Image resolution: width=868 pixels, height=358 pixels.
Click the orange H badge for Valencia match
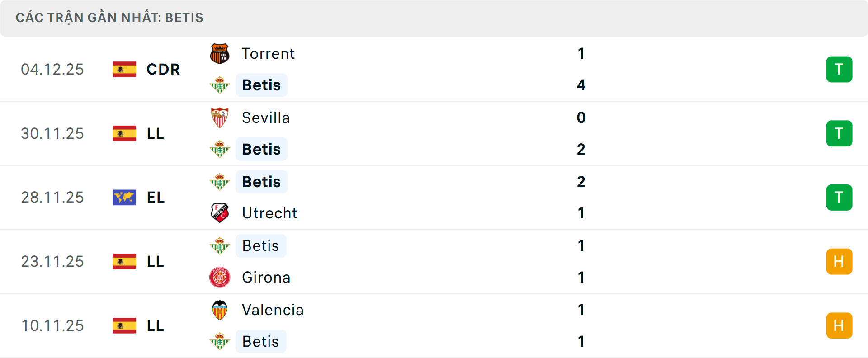(x=839, y=325)
